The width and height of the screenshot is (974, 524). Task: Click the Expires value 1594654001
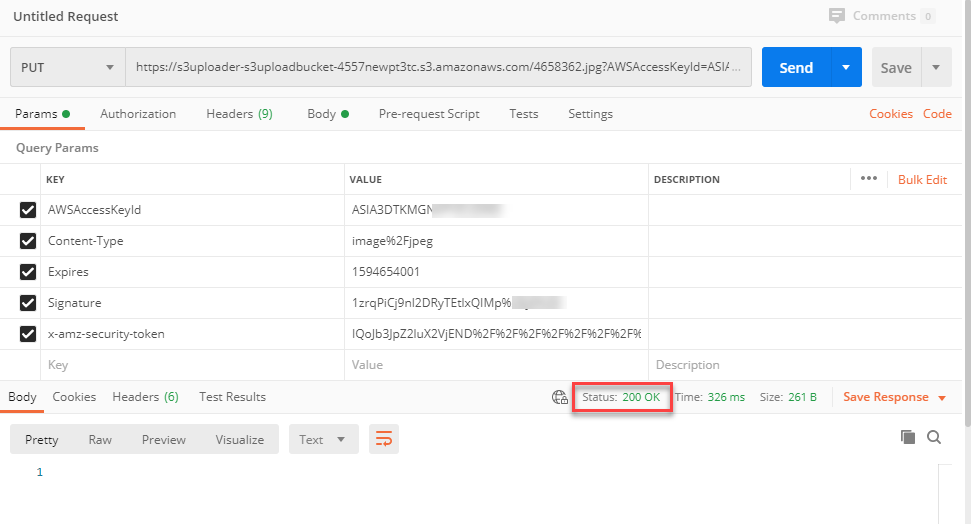point(386,272)
